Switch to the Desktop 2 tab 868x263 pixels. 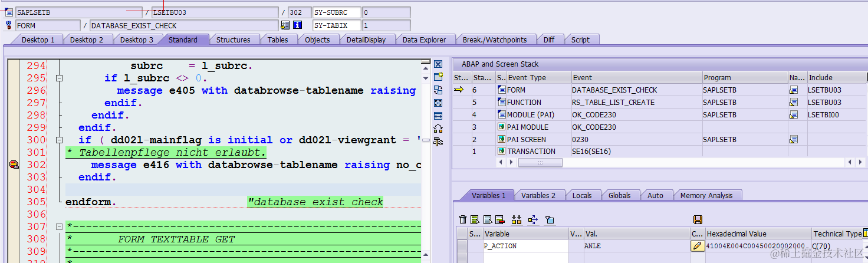pos(87,40)
